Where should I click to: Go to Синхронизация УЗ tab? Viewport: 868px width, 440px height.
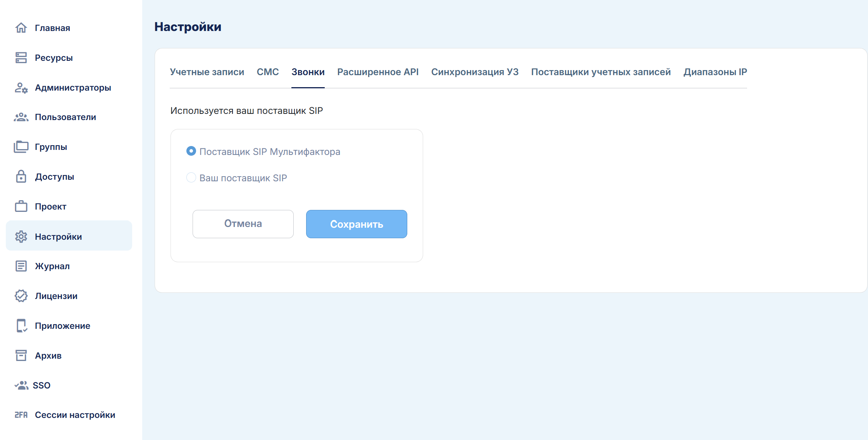click(475, 72)
